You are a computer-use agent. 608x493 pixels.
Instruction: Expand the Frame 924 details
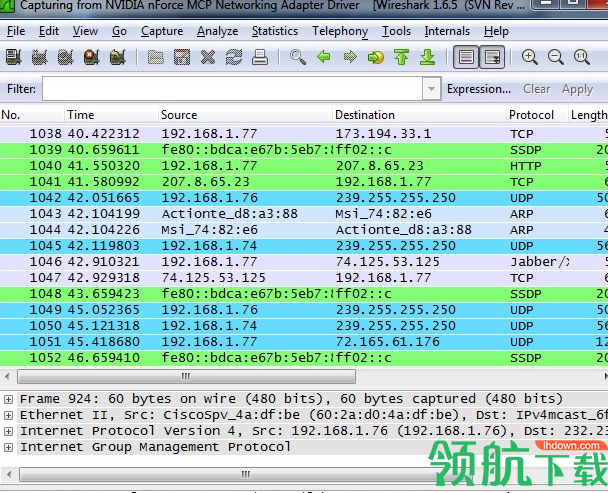pos(8,399)
